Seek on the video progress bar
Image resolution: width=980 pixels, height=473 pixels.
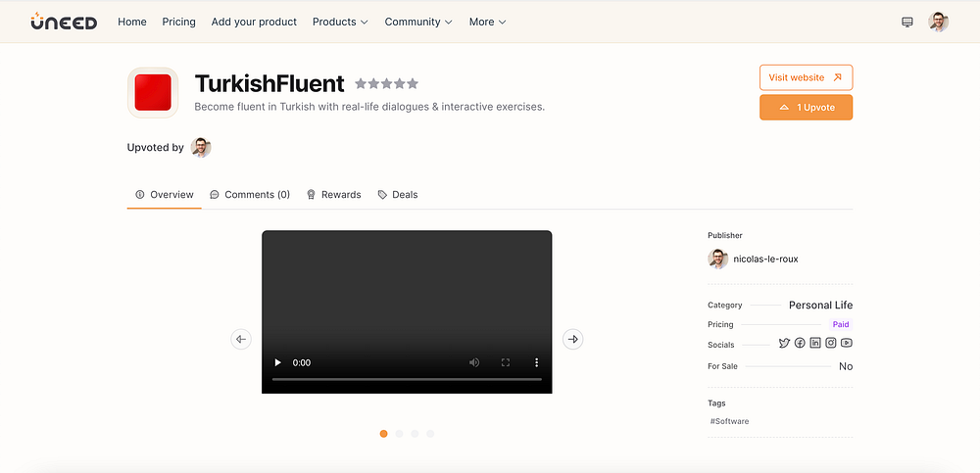[x=407, y=379]
